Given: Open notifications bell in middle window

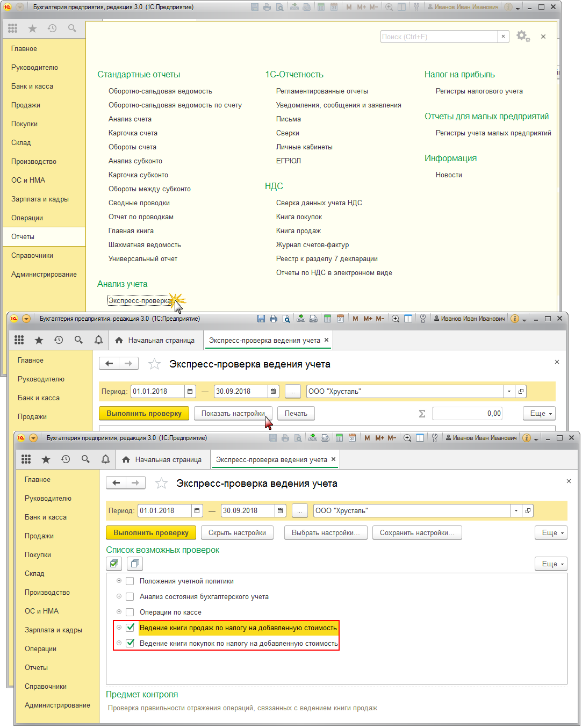Looking at the screenshot, I should point(98,340).
